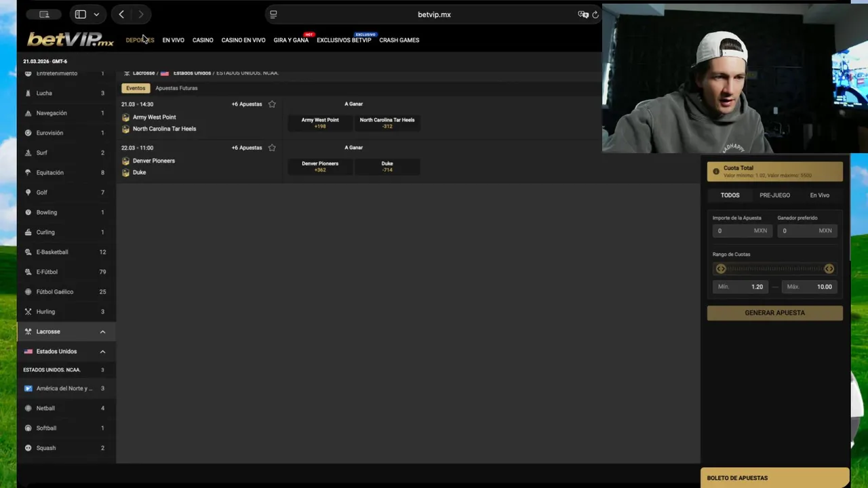The width and height of the screenshot is (868, 488).
Task: Click the betvip.mx address bar
Action: click(x=434, y=14)
